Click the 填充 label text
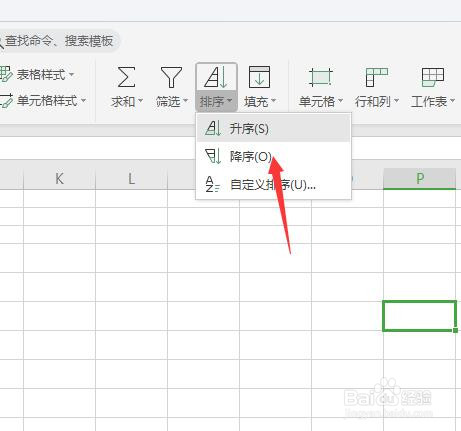 (256, 101)
